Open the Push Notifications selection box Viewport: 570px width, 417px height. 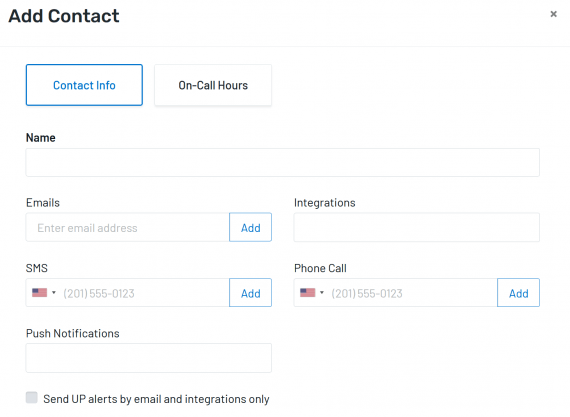click(x=149, y=358)
